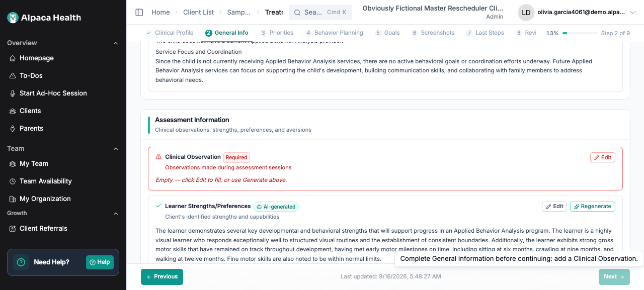644x290 pixels.
Task: Jump to Last Steps step
Action: pos(485,33)
